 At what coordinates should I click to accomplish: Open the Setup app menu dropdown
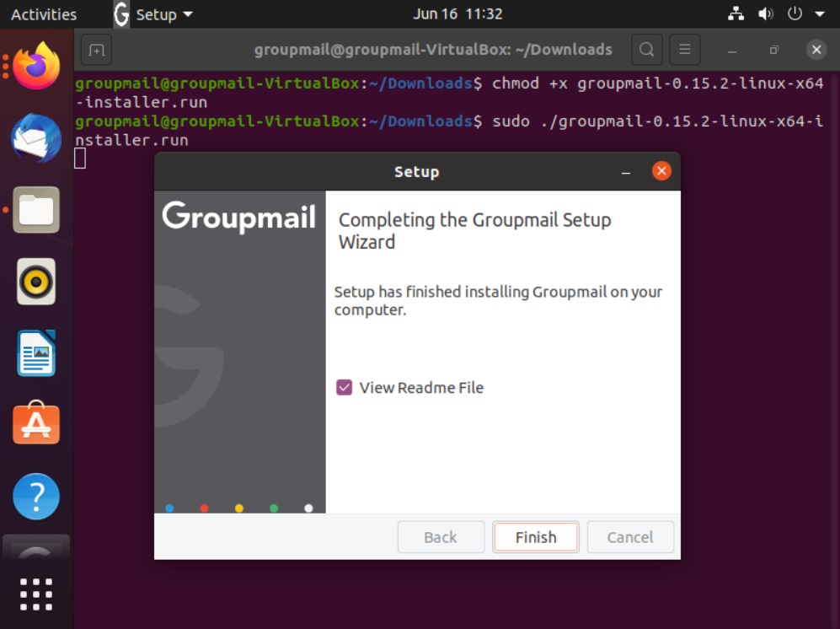click(163, 14)
